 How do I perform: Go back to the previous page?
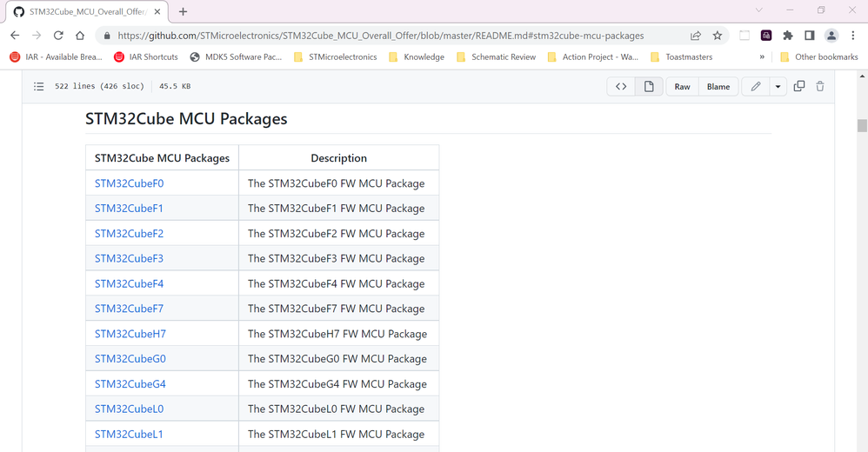15,36
